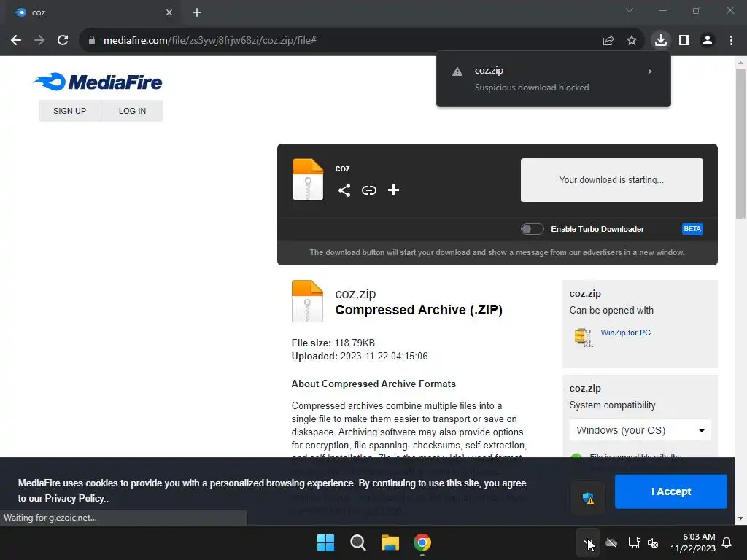Open network status tray icon

tap(634, 542)
